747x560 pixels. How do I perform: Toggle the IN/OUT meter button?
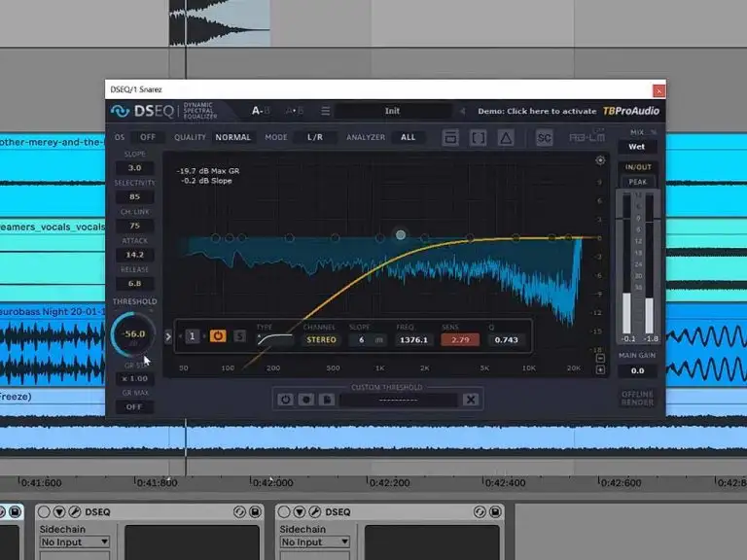(x=638, y=167)
